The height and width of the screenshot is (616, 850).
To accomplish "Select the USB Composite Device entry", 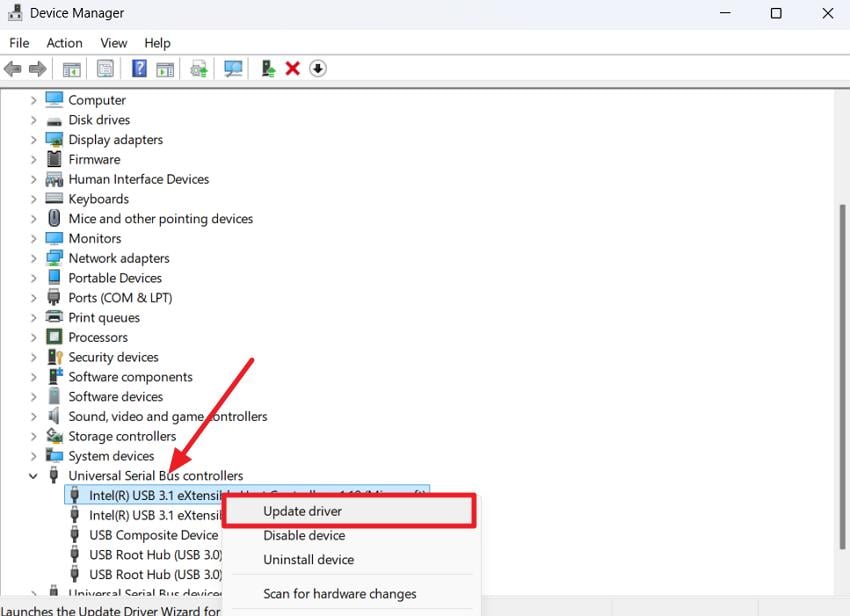I will pos(153,535).
